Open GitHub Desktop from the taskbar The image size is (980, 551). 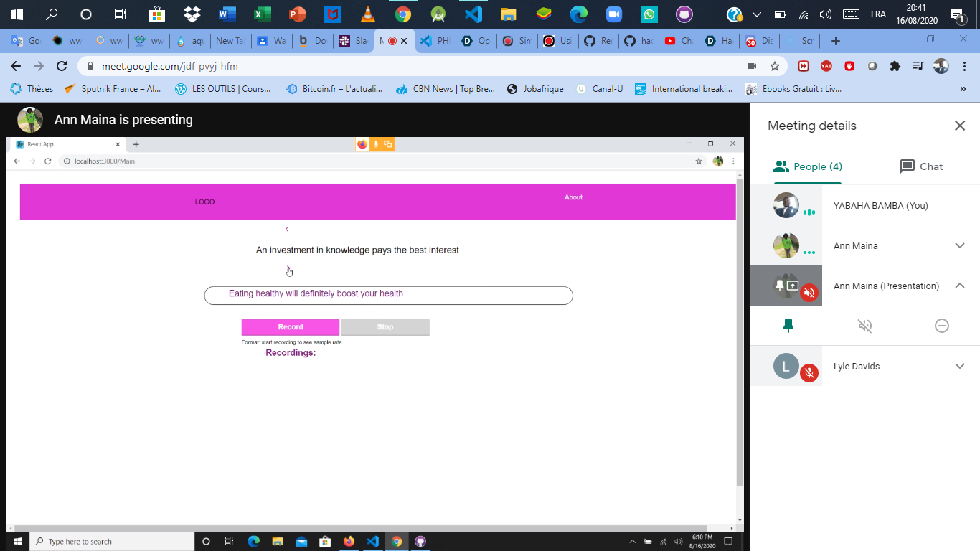coord(684,14)
